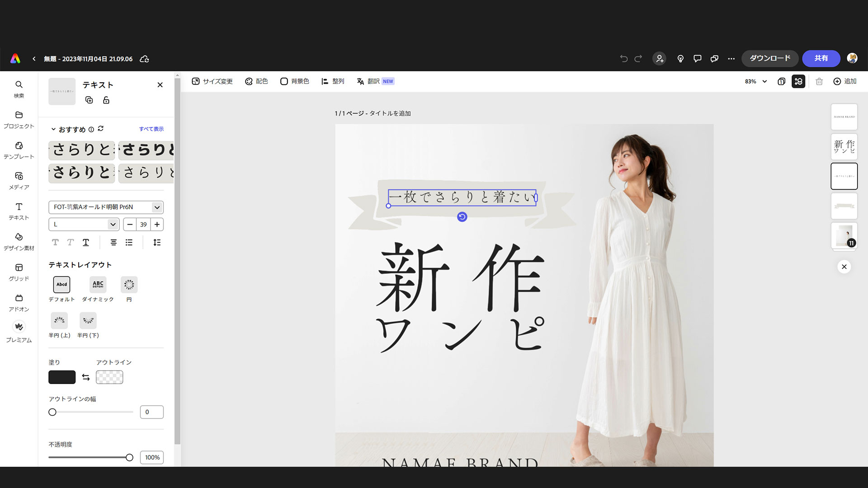Open the three-dot overflow menu in the top bar
Screen dimensions: 868x488
[731, 58]
